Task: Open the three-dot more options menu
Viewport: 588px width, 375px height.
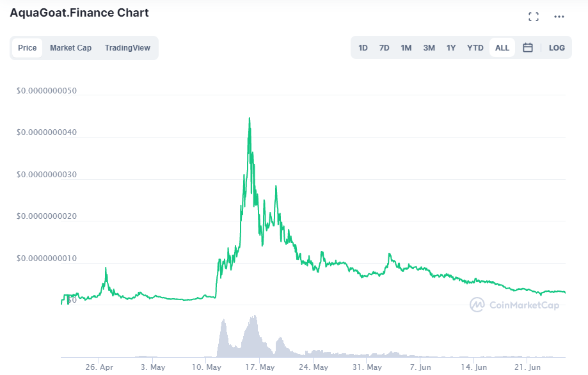Action: [559, 17]
